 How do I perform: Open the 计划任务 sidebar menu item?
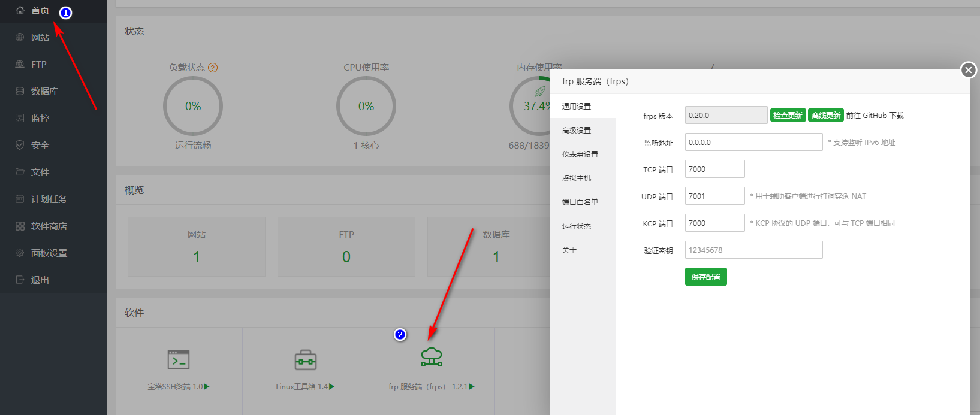[x=53, y=199]
